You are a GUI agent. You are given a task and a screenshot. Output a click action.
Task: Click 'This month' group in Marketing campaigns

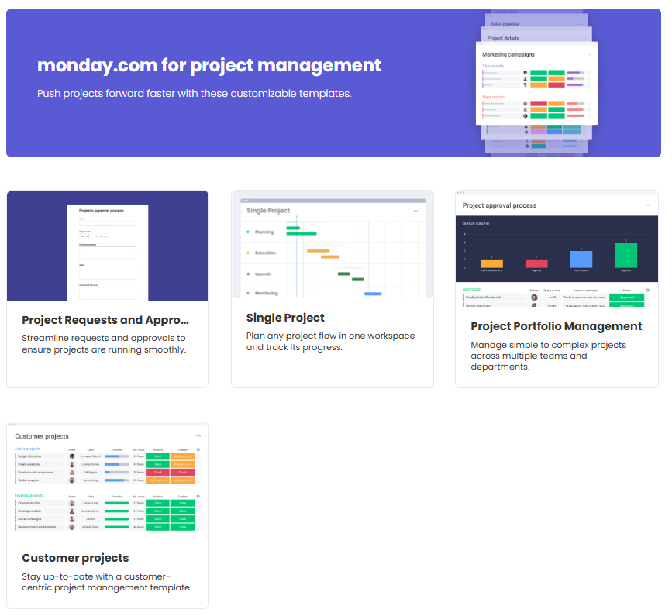pos(493,66)
